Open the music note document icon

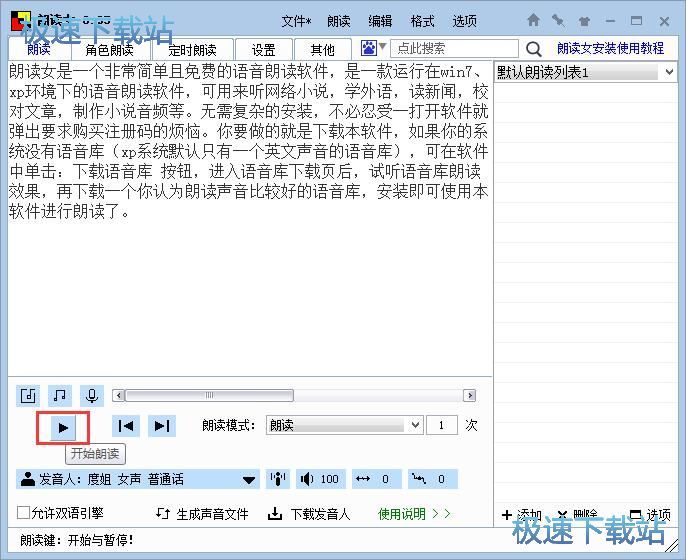28,396
